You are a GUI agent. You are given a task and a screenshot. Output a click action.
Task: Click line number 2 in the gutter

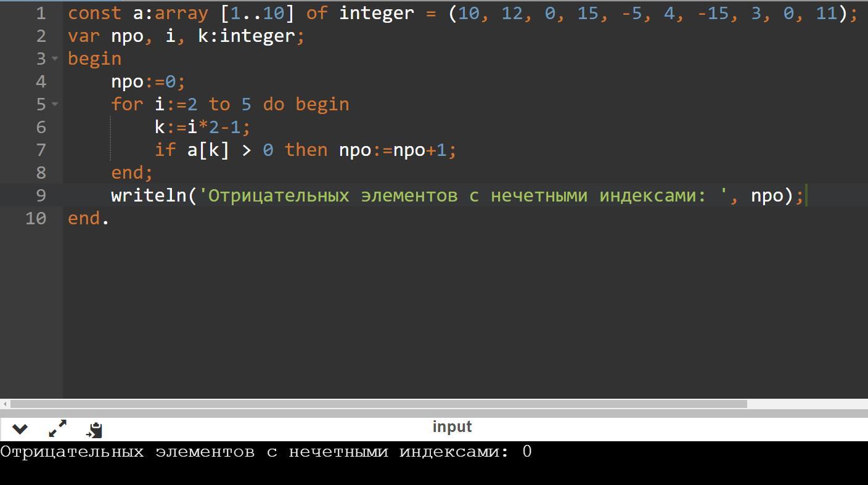pyautogui.click(x=41, y=36)
